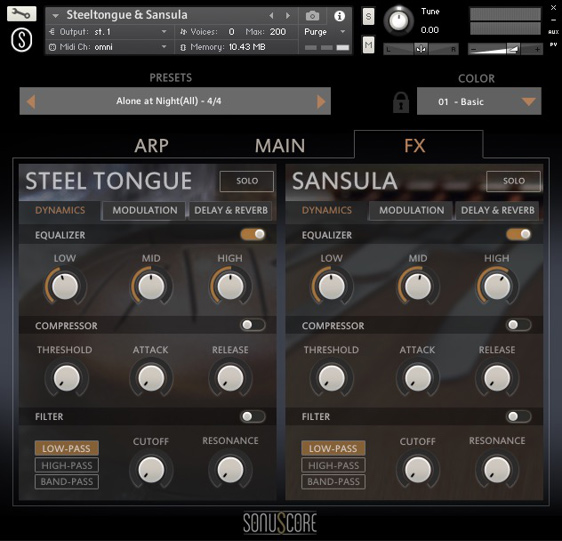This screenshot has width=562, height=541.
Task: Disable the Steel Tongue Equalizer switch
Action: point(253,234)
